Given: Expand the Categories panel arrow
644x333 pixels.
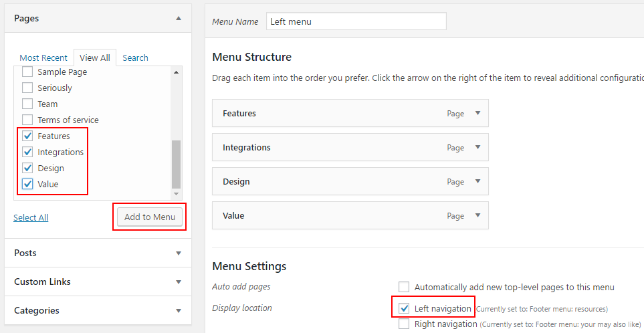Looking at the screenshot, I should 179,310.
